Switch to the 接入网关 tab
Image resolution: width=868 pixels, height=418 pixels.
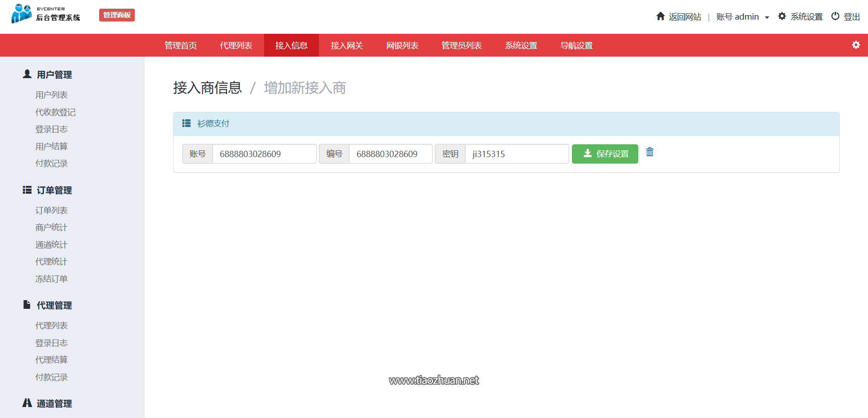coord(347,45)
